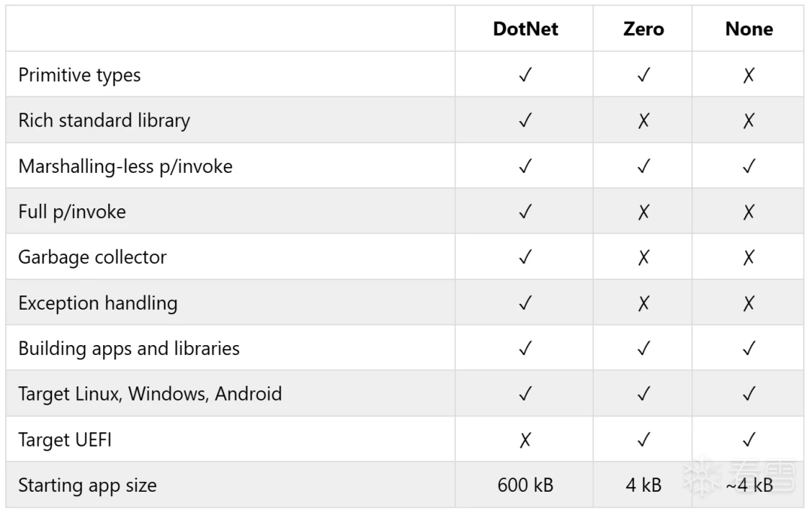Click the checkmark for DotNet Primitive types
The image size is (812, 515).
click(x=525, y=76)
